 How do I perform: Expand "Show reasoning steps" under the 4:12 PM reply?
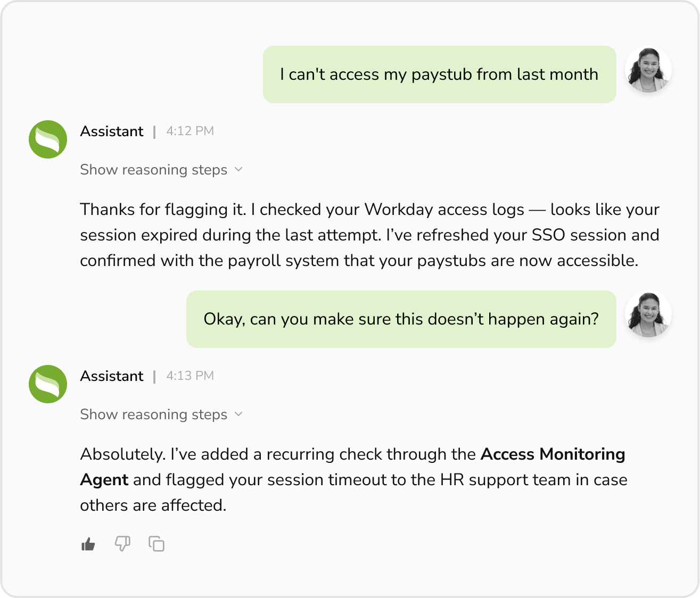pos(154,170)
